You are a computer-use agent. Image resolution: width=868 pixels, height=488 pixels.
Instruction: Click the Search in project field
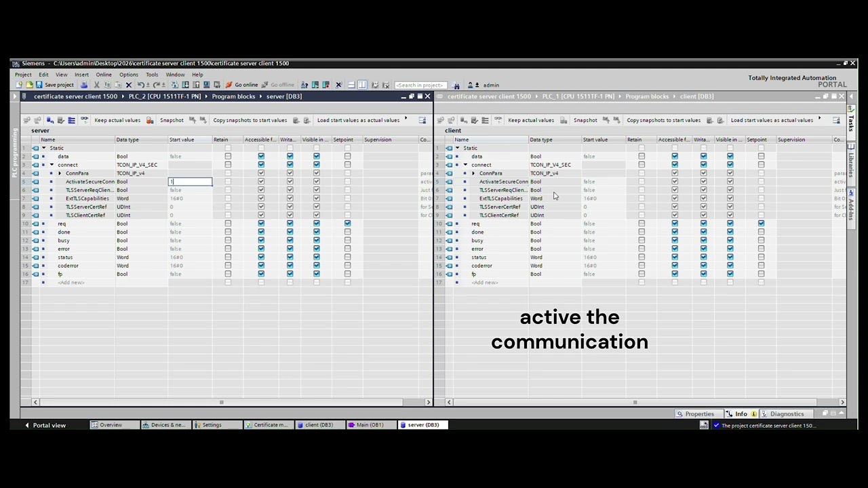420,85
